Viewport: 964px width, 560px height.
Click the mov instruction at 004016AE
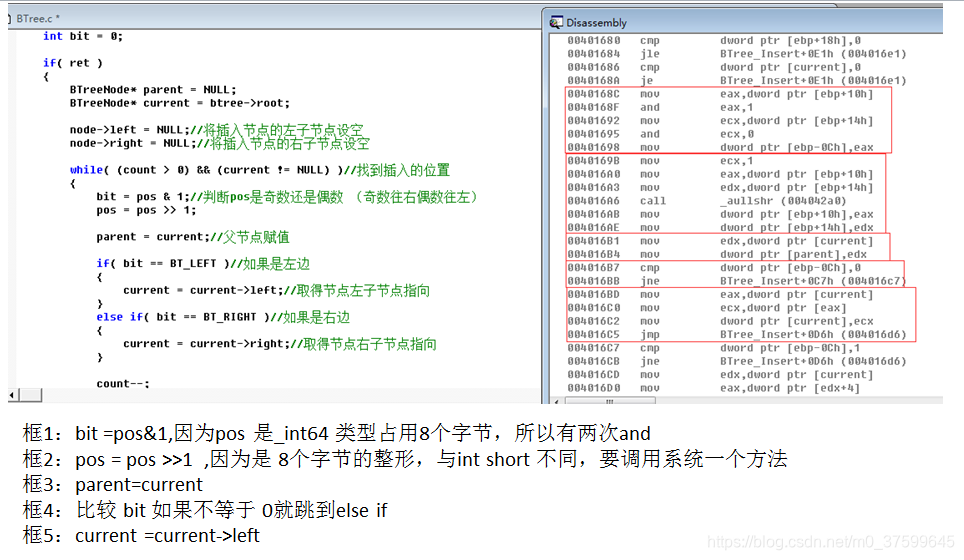point(720,228)
